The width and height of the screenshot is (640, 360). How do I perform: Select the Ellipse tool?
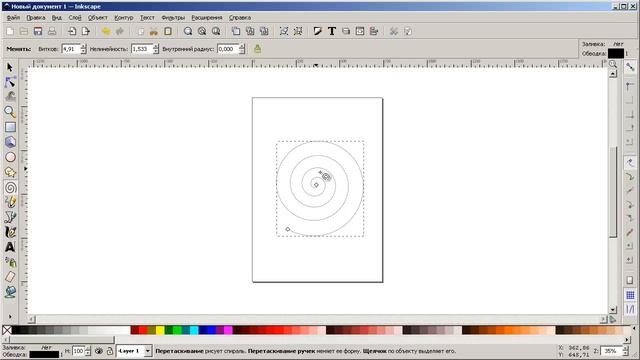[10, 157]
